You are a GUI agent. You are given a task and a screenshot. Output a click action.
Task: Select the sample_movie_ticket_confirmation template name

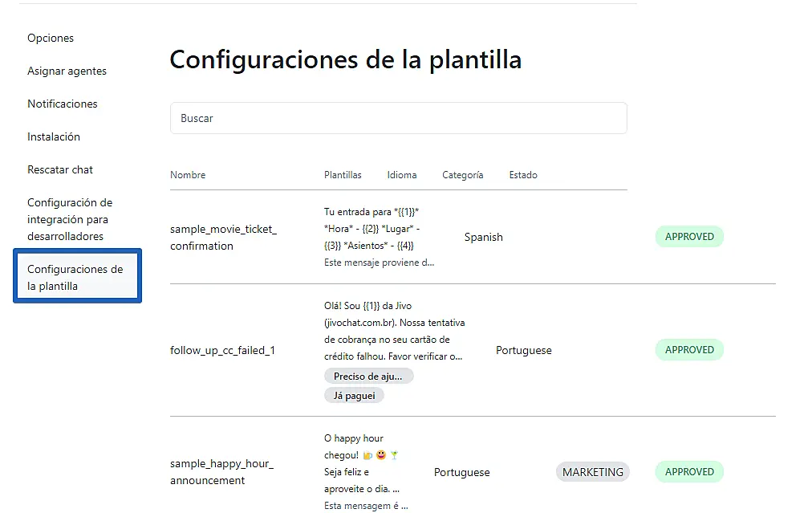[x=223, y=238]
